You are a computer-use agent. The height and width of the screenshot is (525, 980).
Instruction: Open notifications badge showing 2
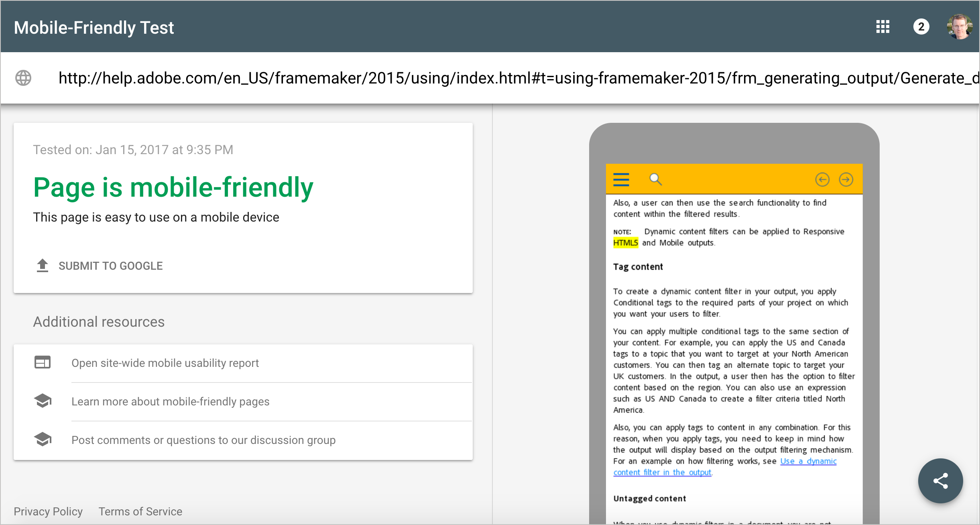pos(921,27)
